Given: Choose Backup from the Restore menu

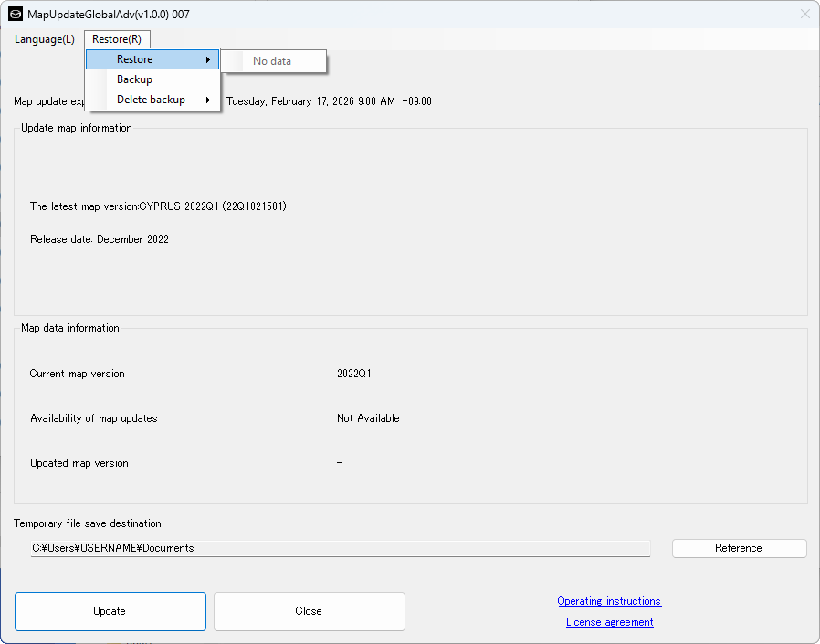Looking at the screenshot, I should (135, 79).
